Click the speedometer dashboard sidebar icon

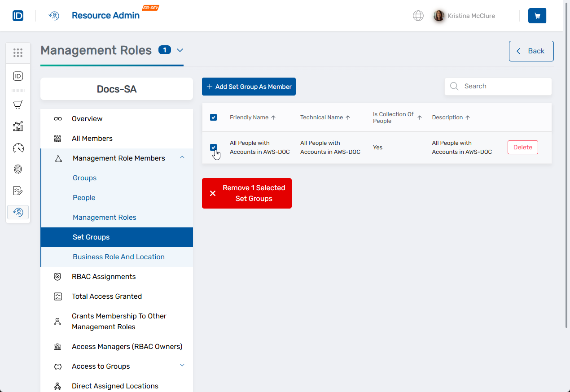(x=18, y=148)
